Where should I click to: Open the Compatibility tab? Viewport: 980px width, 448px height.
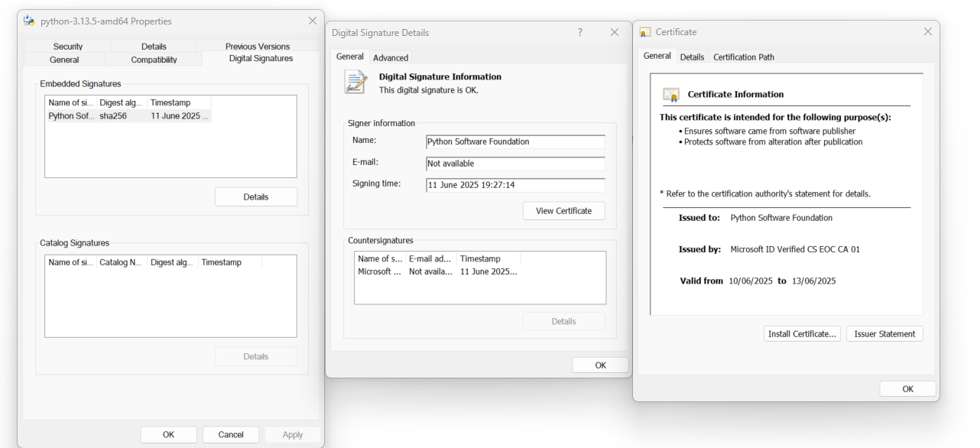[x=154, y=60]
